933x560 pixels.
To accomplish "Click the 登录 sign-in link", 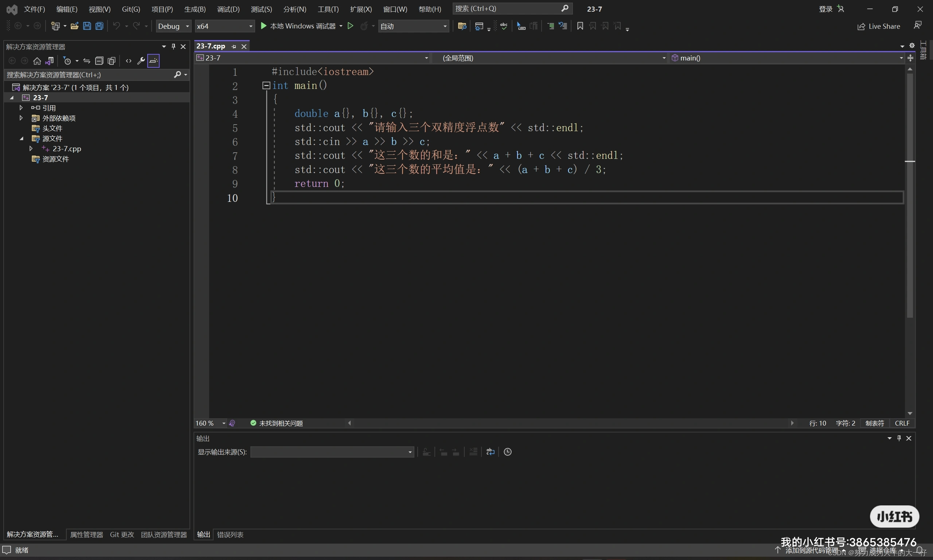I will [x=825, y=9].
